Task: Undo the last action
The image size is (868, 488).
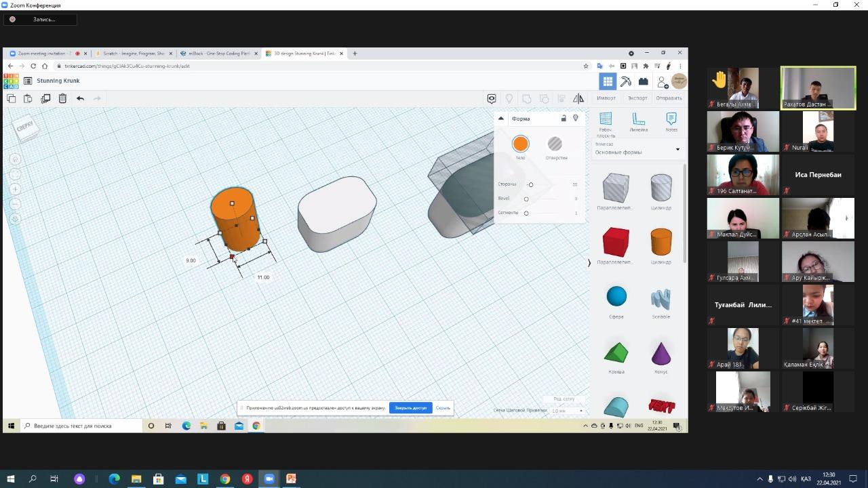Action: click(x=80, y=98)
